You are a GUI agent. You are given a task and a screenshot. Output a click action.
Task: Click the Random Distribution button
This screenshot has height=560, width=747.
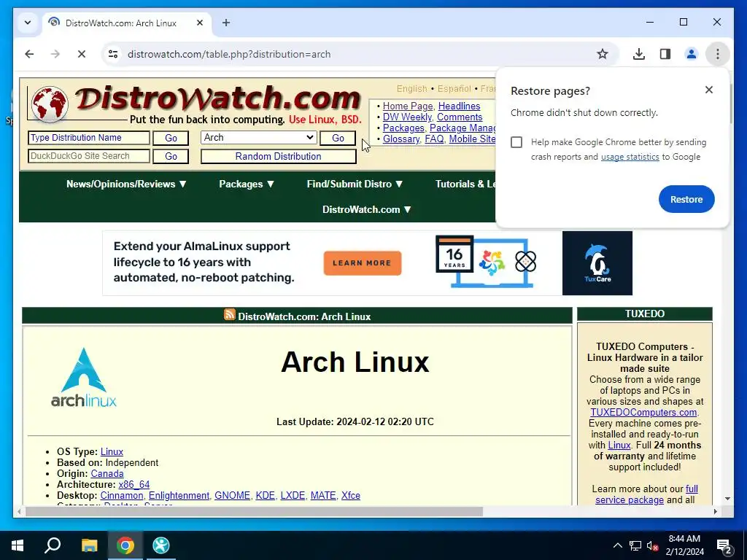point(278,156)
